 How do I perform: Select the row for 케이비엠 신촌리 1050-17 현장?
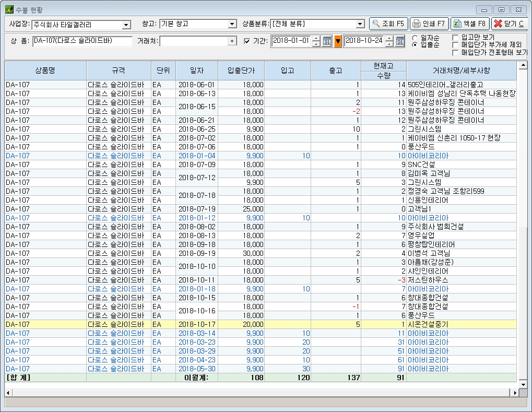tap(261, 138)
